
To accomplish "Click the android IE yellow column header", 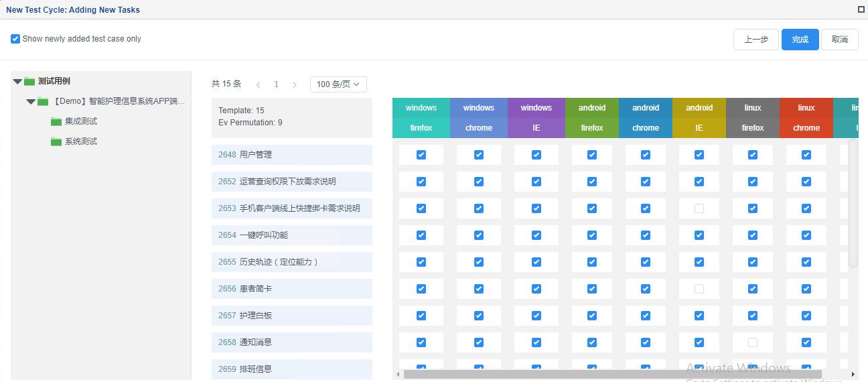I will point(699,117).
